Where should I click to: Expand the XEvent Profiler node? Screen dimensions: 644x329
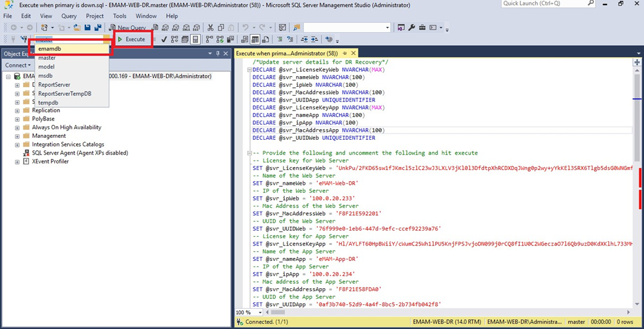click(x=17, y=162)
